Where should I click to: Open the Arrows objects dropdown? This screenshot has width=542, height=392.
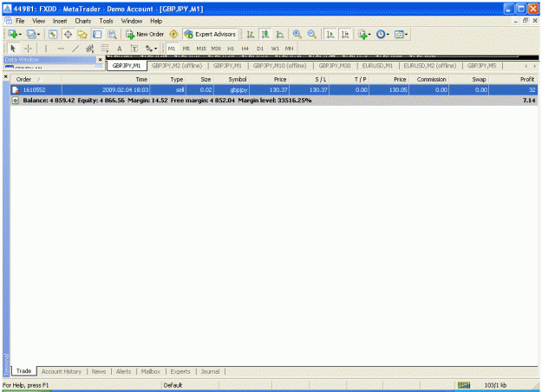coord(151,49)
